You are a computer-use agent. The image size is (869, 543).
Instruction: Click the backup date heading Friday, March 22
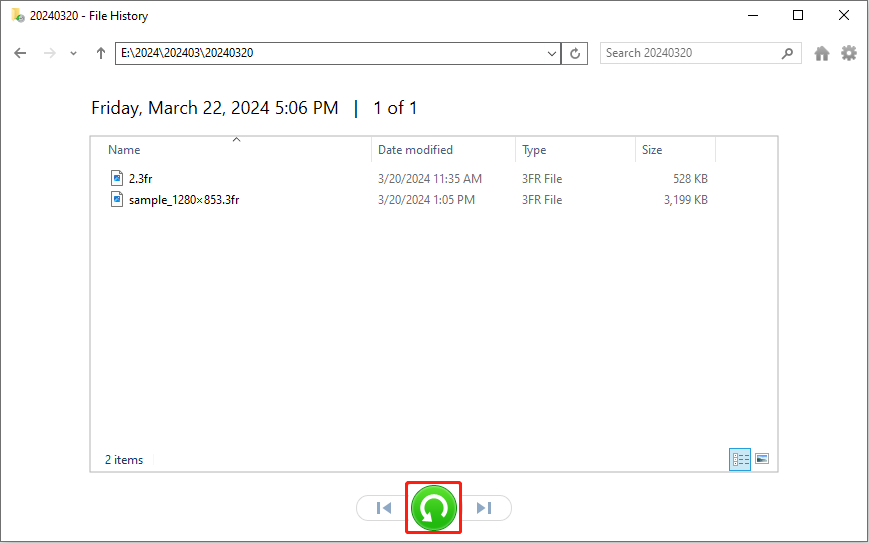click(214, 108)
